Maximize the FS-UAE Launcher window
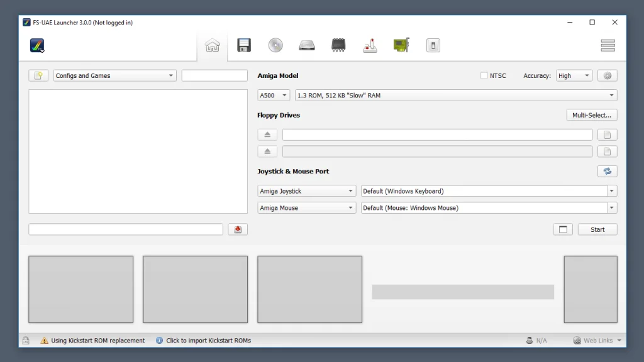The image size is (644, 362). pos(592,23)
